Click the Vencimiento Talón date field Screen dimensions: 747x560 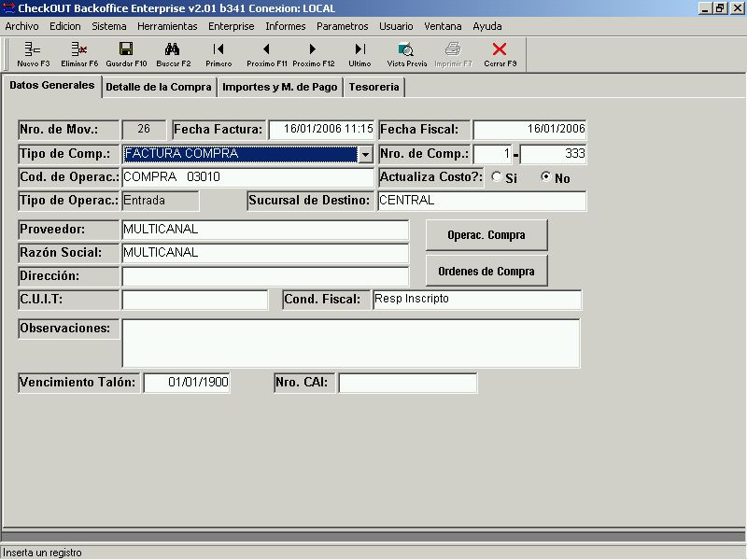click(x=187, y=383)
